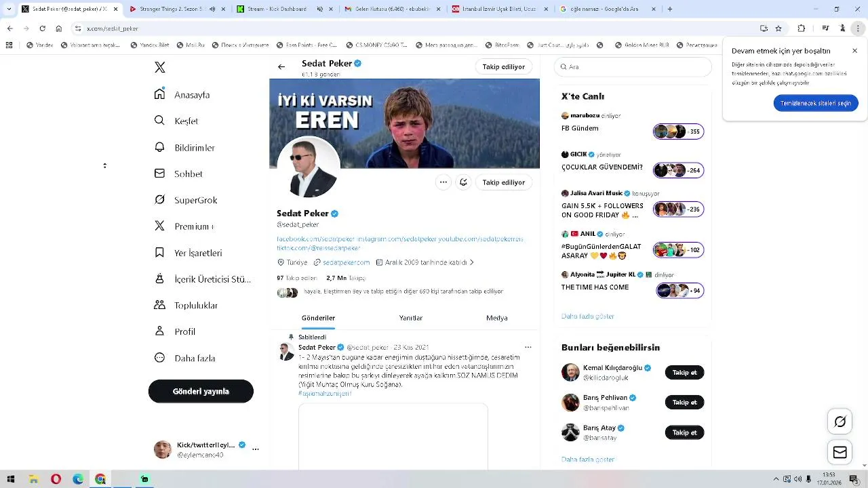This screenshot has height=488, width=868.
Task: Click the Windows Start button
Action: 11,479
